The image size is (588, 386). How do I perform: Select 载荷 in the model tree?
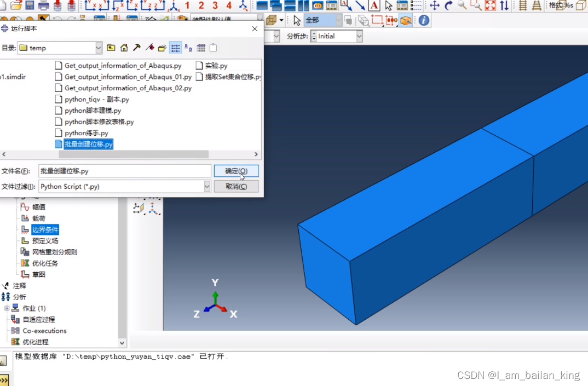(38, 218)
